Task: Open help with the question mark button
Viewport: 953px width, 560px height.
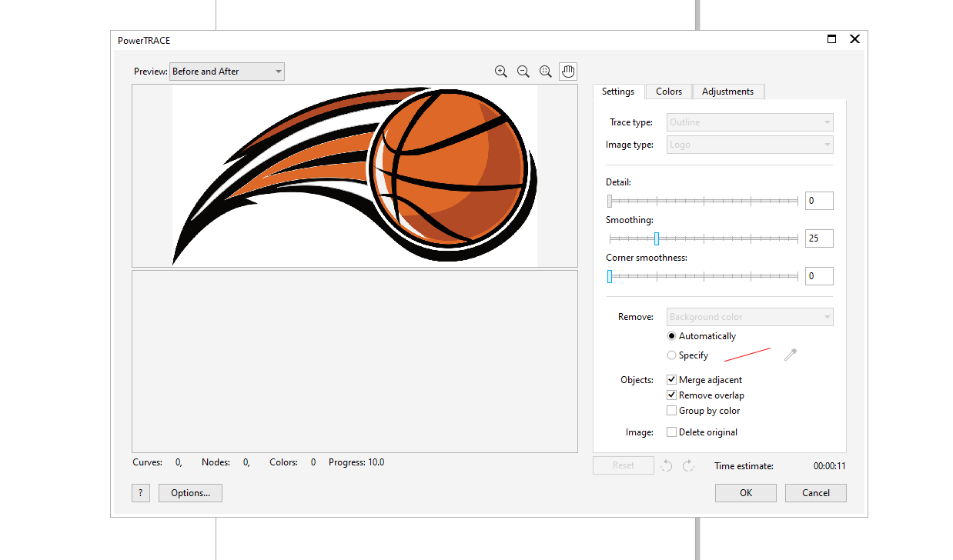Action: [x=140, y=493]
